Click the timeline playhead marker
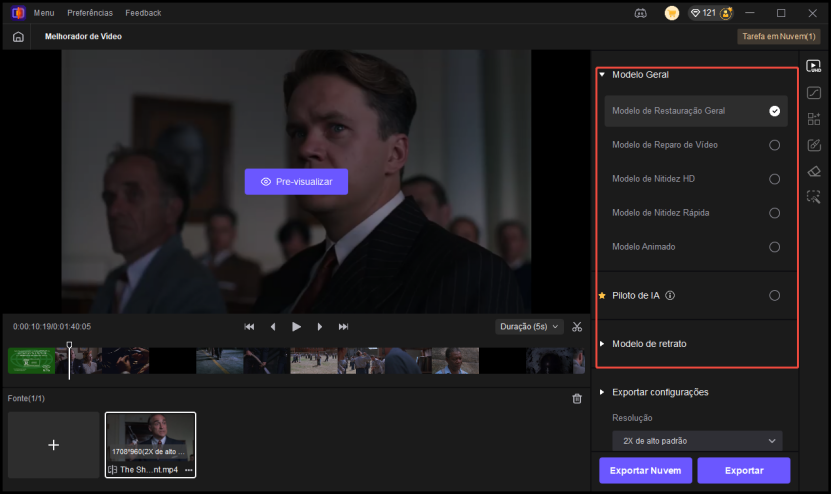The image size is (831, 494). [x=69, y=346]
